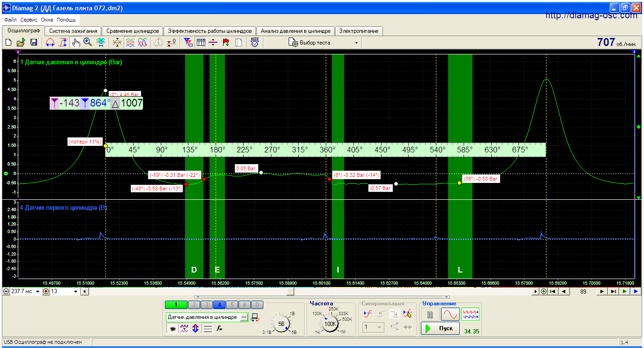Click the teal fit-to-window tool icon
This screenshot has height=348, width=644.
(x=100, y=42)
